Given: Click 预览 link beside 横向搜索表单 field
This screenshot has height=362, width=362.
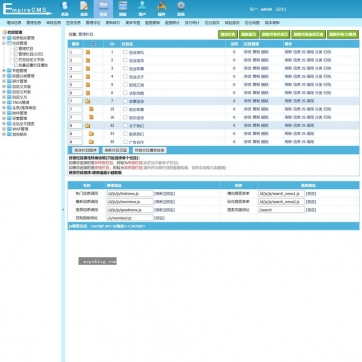Looking at the screenshot, I should tap(311, 193).
